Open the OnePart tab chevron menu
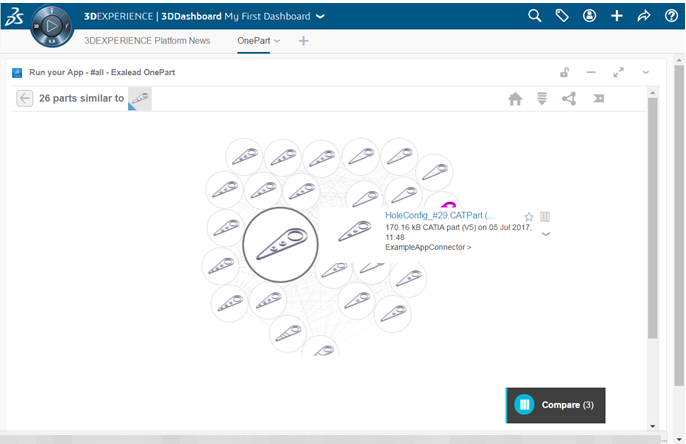This screenshot has height=444, width=686. [x=277, y=41]
